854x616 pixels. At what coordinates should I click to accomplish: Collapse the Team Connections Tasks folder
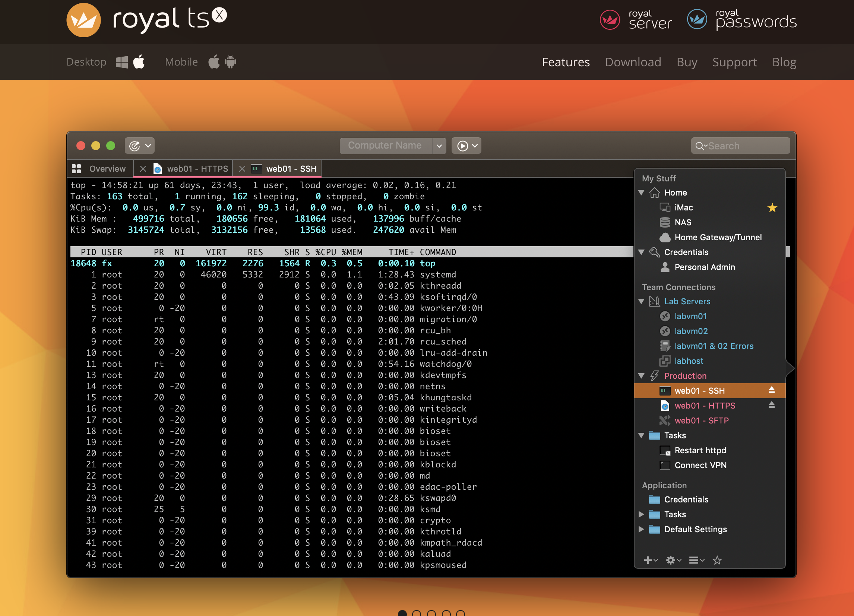point(642,435)
